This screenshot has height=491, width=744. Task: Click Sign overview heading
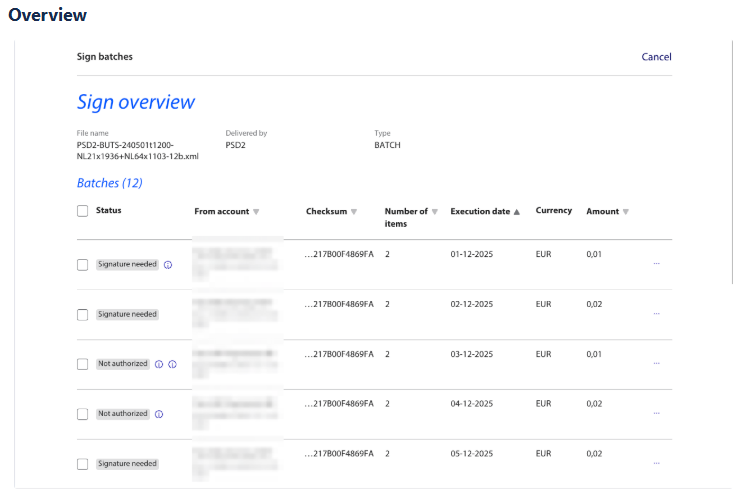(136, 102)
